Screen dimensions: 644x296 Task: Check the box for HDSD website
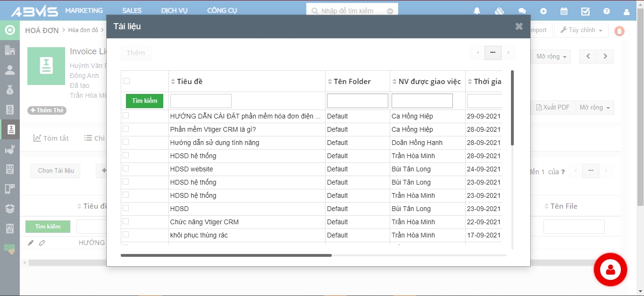click(126, 169)
